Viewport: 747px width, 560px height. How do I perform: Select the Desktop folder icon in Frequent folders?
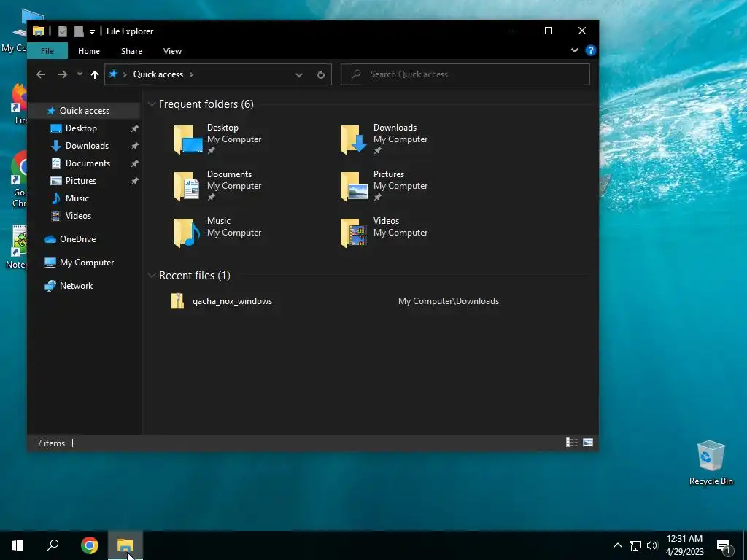[188, 139]
